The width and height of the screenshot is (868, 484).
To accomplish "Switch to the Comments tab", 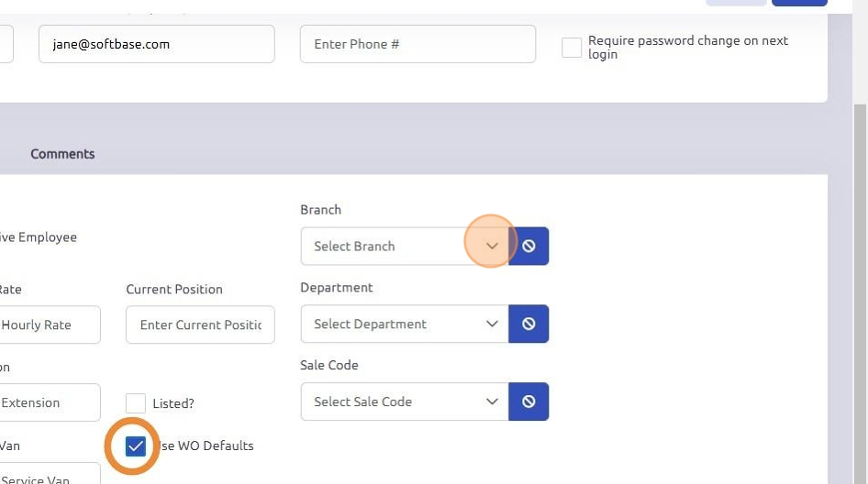I will point(62,154).
